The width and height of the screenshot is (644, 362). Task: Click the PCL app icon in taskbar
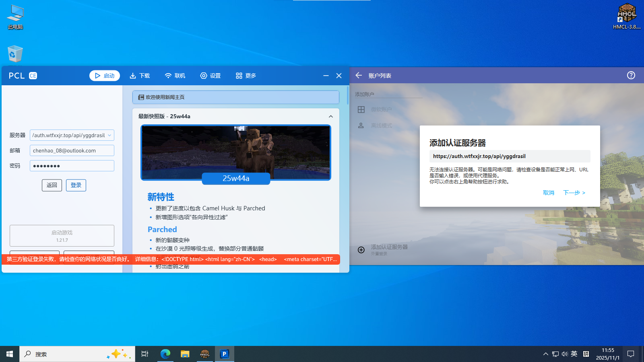pos(225,354)
